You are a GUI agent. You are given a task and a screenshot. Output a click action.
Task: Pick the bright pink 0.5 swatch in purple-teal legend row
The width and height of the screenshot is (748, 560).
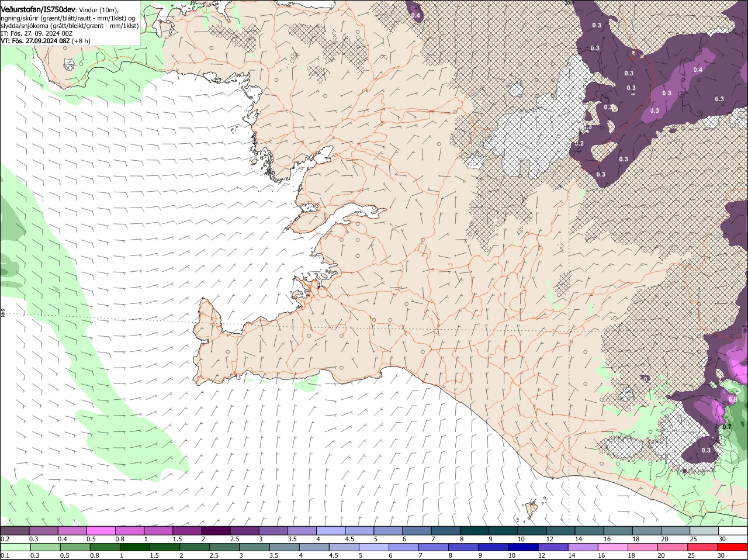pos(101,530)
